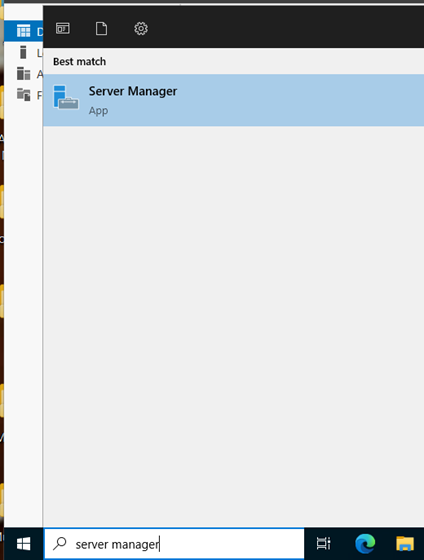Launch Microsoft Edge from the taskbar
424x560 pixels.
[x=365, y=544]
